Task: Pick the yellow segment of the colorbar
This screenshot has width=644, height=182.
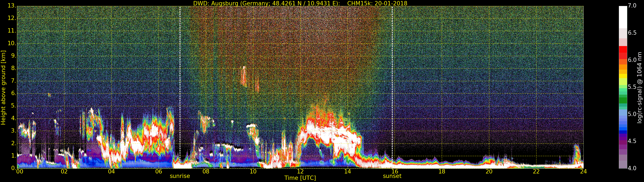Action: pos(623,76)
